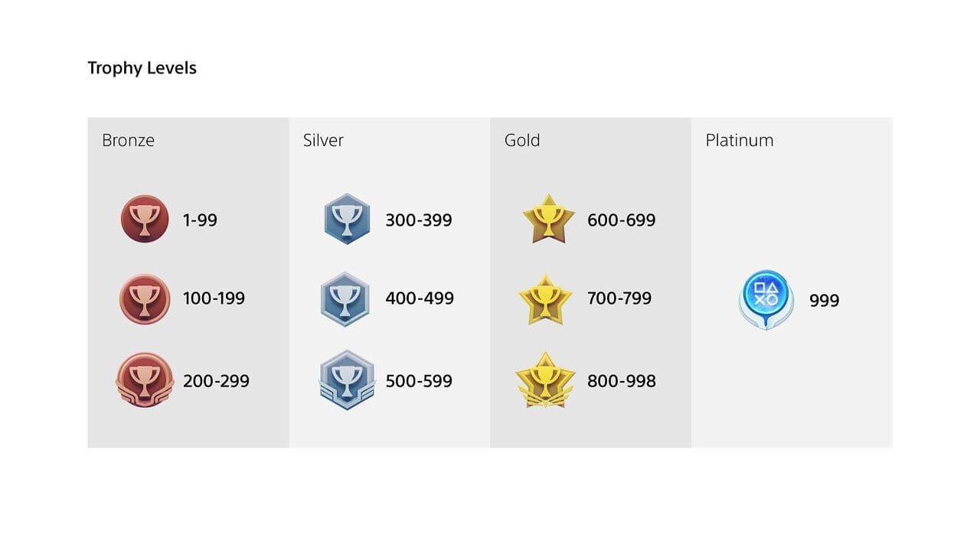Click the bronze trophy icon for 1-99
The height and width of the screenshot is (551, 980).
tap(145, 219)
